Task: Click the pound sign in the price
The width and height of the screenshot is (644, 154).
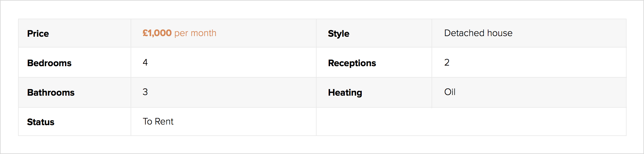Action: (x=145, y=33)
